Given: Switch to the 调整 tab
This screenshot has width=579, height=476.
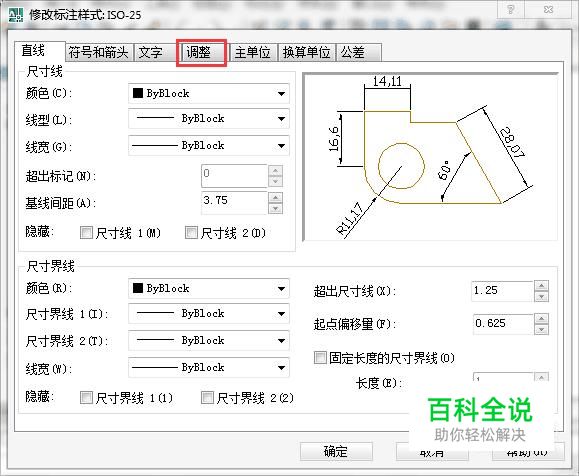Looking at the screenshot, I should 202,52.
